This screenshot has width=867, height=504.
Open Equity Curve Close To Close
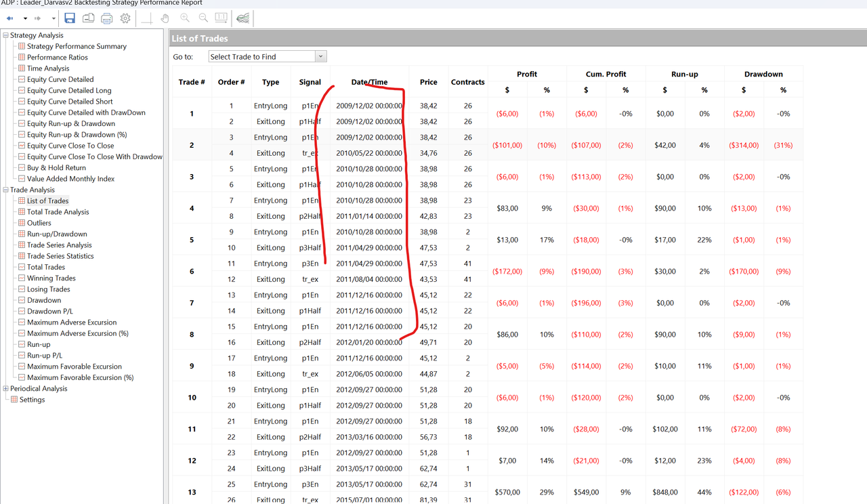(x=70, y=146)
